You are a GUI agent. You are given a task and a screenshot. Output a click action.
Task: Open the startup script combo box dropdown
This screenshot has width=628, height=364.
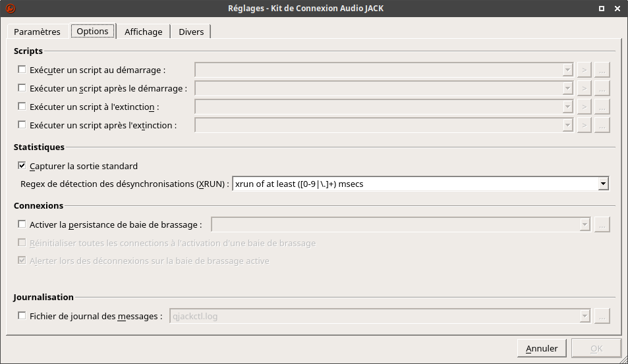pyautogui.click(x=567, y=70)
